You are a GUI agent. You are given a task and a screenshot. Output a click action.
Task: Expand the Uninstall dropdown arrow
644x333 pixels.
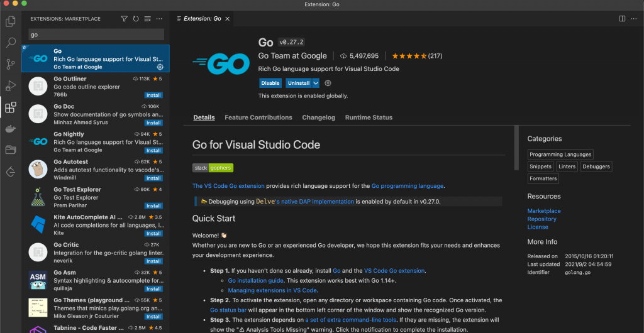[x=316, y=83]
